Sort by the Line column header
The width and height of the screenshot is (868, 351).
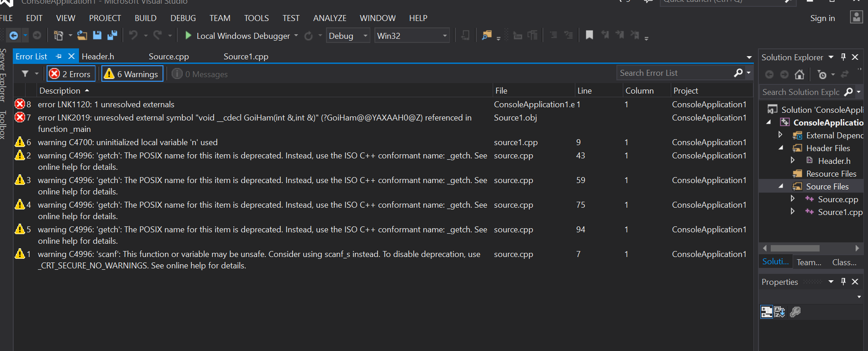pos(599,90)
